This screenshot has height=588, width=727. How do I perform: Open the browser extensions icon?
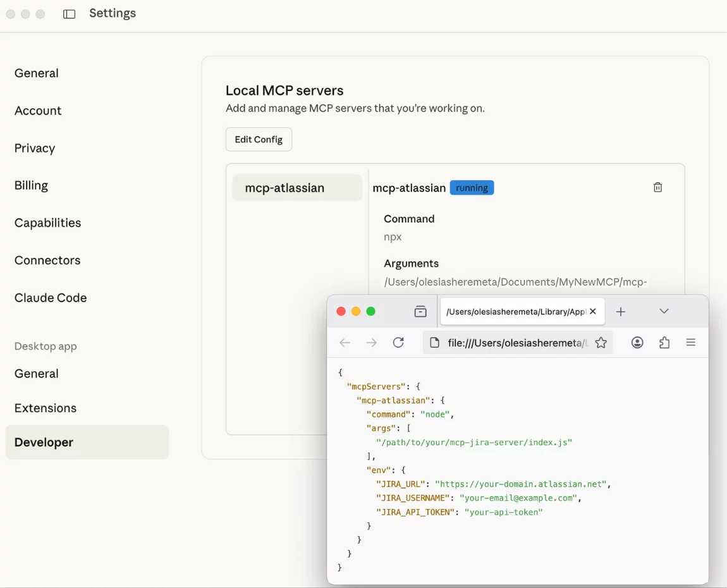[664, 342]
